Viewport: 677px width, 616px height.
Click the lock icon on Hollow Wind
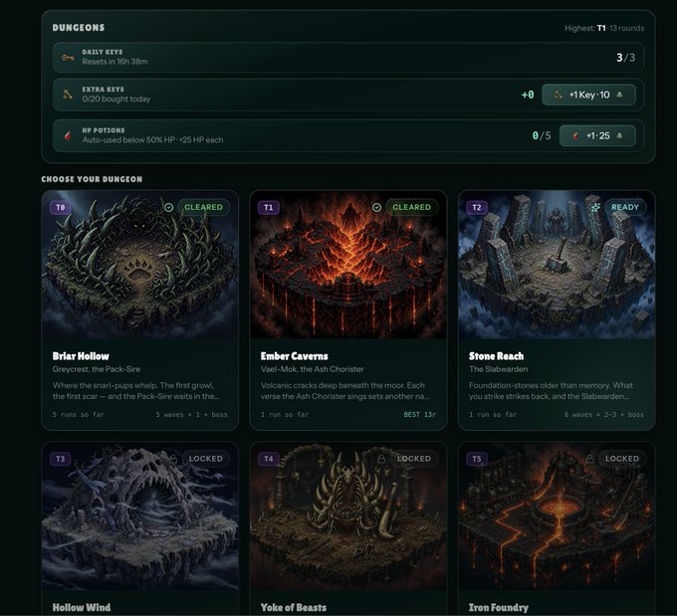(173, 459)
